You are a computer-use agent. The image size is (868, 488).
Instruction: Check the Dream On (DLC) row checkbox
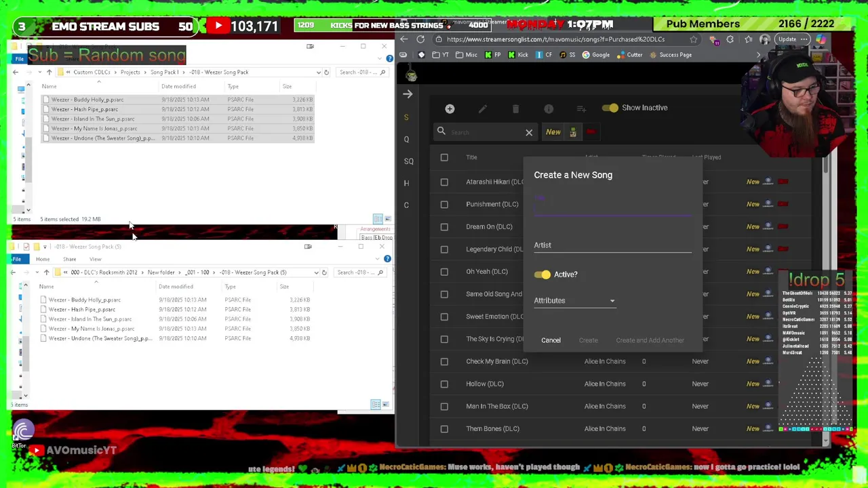tap(444, 226)
